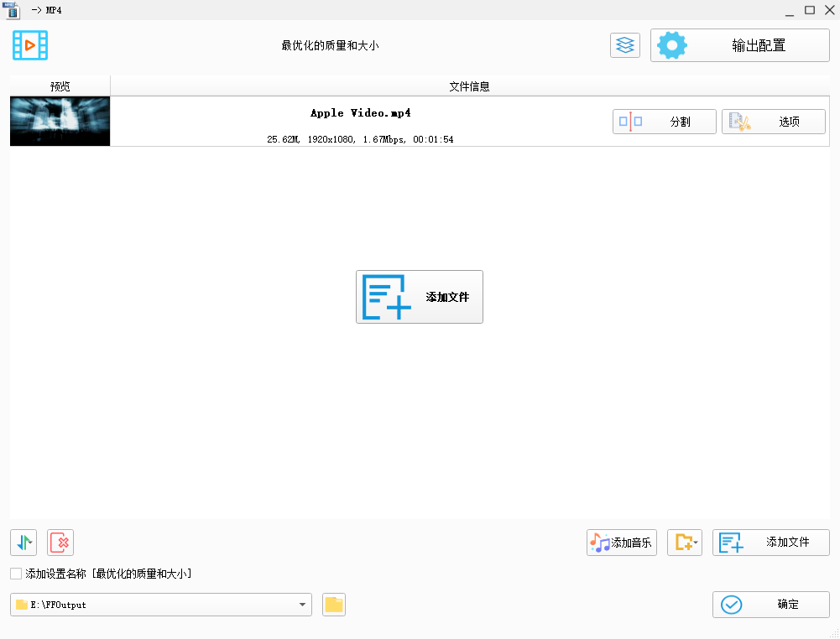This screenshot has height=639, width=840.
Task: Expand the add folder dropdown button
Action: (685, 543)
